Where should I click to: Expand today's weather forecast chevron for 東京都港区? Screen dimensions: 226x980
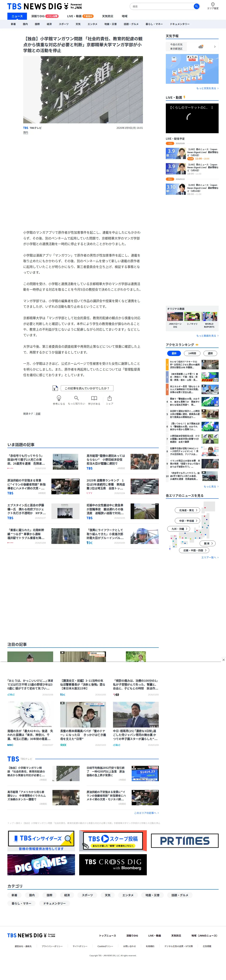coord(215,47)
